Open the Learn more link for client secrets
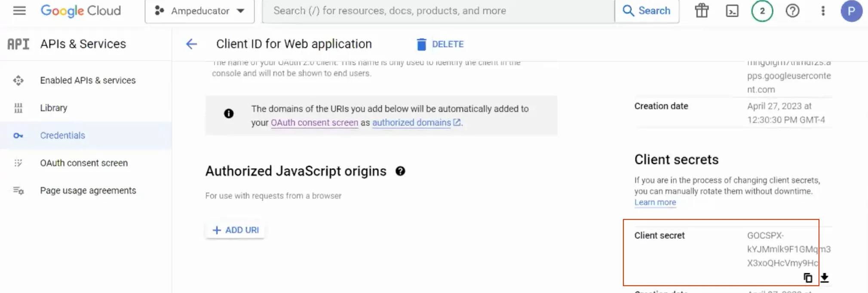Screen dimensions: 868x293 [655, 202]
